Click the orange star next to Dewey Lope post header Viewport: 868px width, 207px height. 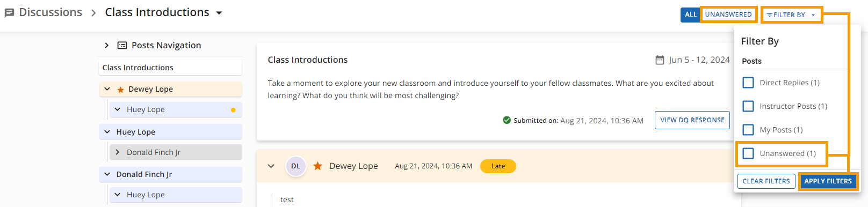click(x=318, y=166)
